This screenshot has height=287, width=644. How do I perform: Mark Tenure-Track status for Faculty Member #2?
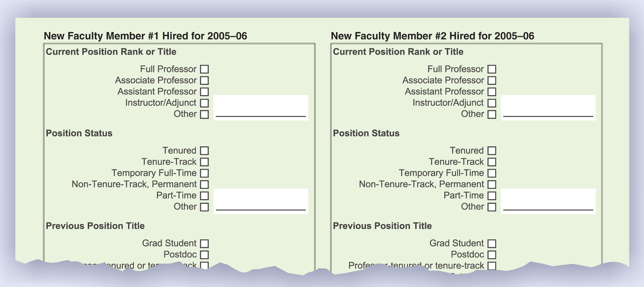click(492, 162)
